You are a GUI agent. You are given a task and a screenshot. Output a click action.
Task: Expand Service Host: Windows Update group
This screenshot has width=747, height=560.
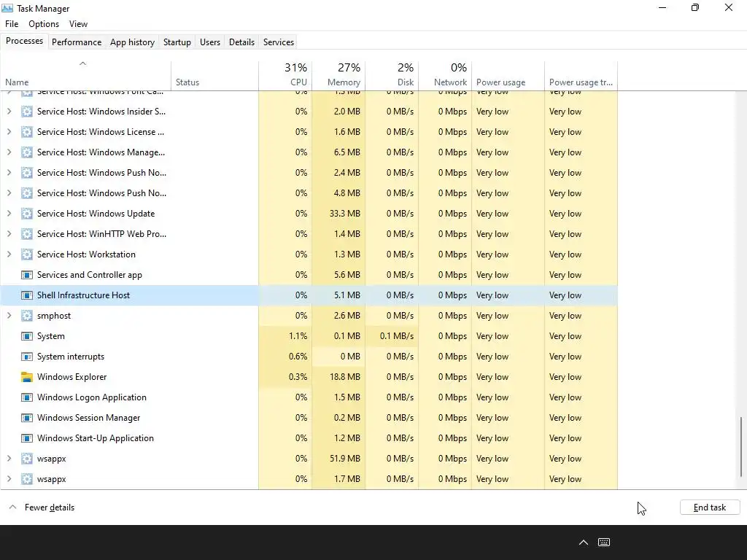coord(9,214)
